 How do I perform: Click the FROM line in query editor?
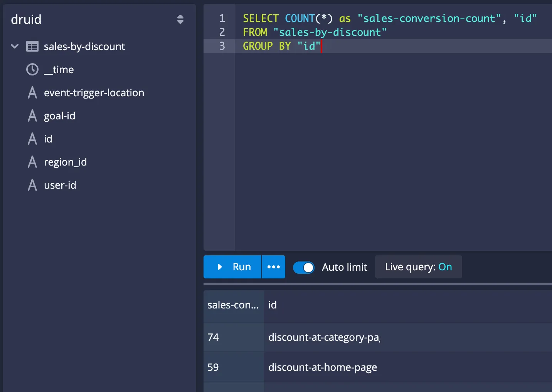tap(315, 32)
